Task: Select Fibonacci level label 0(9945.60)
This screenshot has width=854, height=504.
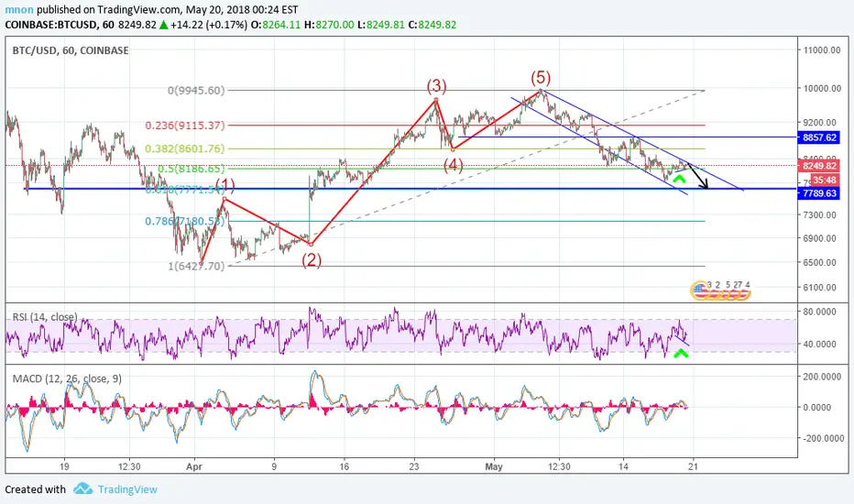Action: (196, 91)
